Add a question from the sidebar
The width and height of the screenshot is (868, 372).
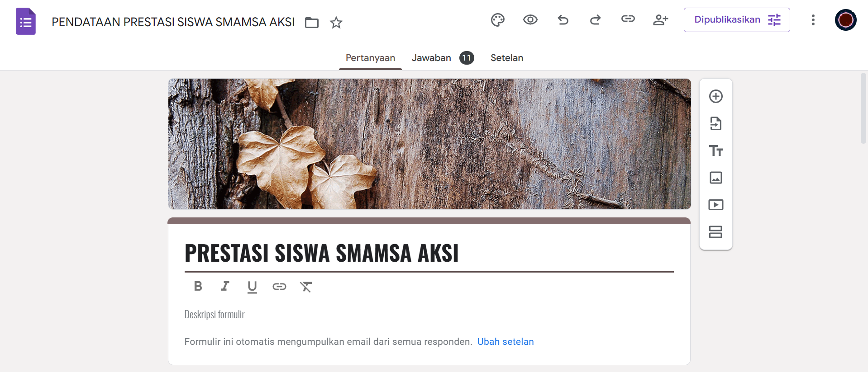(715, 96)
